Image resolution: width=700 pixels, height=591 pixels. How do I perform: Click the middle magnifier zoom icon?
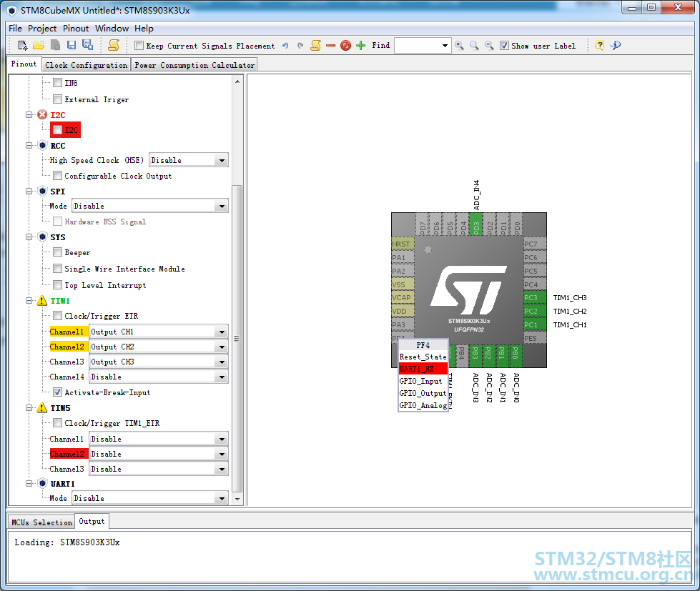pos(474,46)
